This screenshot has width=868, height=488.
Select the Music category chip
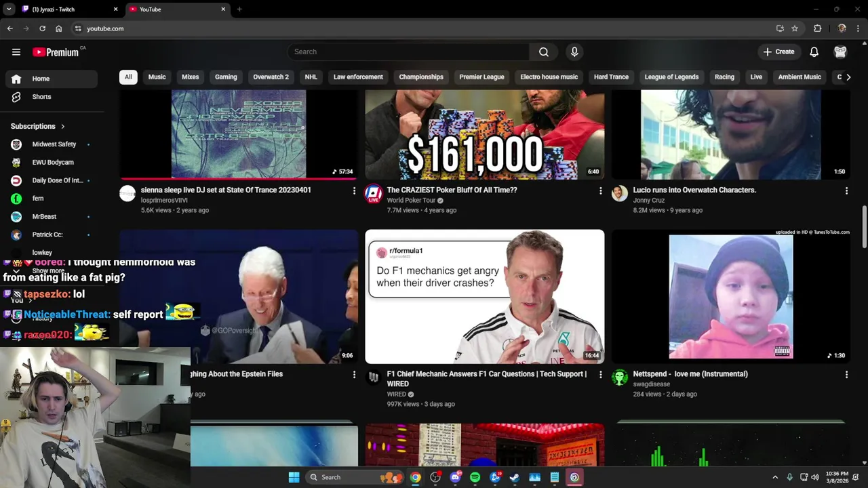(157, 77)
